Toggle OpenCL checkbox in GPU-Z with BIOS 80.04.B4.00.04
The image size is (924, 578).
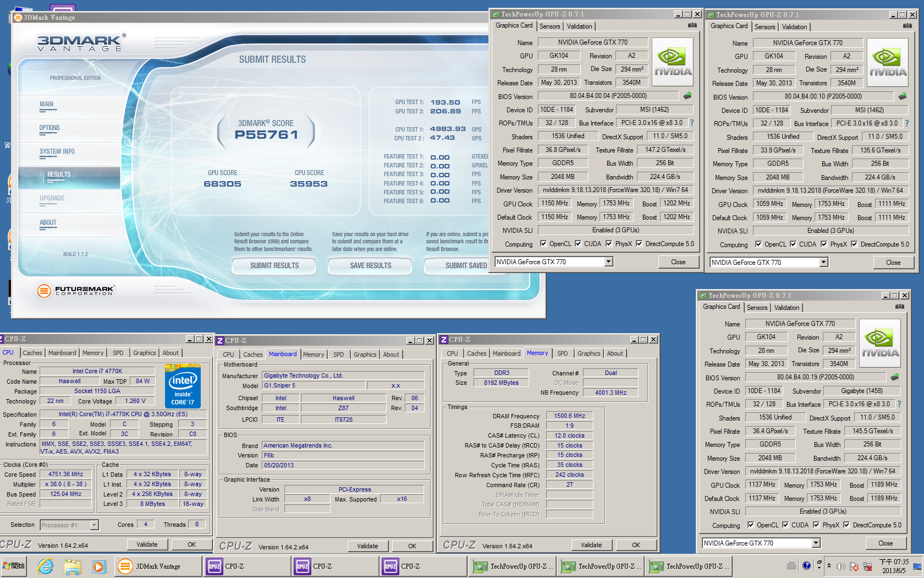tap(543, 243)
